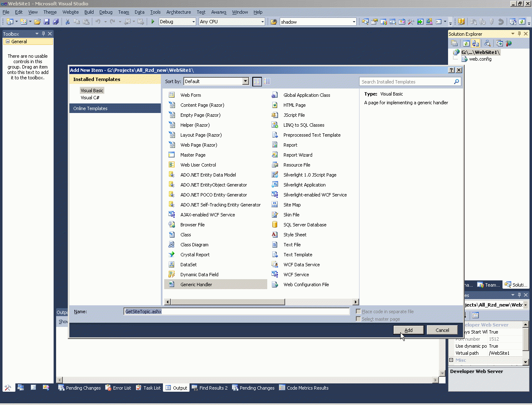The height and width of the screenshot is (405, 532).
Task: Click the Help question mark in the dialog title
Action: point(452,70)
